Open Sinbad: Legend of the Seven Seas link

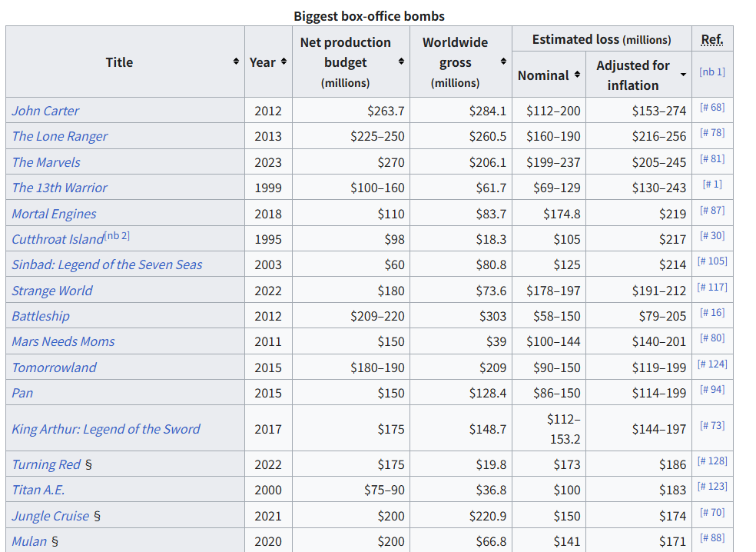(x=107, y=264)
